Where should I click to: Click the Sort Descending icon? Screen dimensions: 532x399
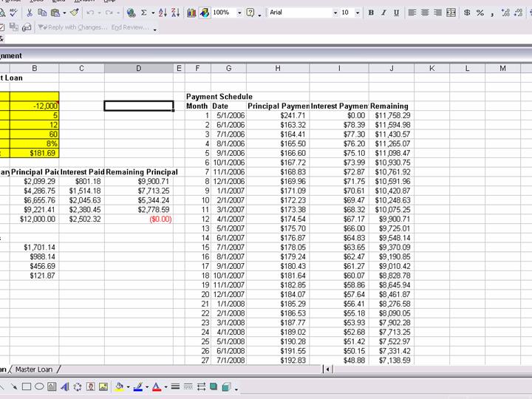point(175,13)
